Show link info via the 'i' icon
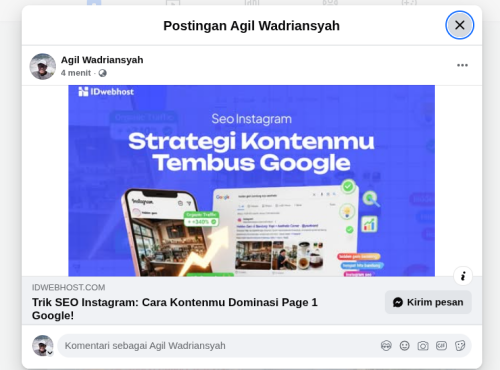Viewport: 500px width, 370px height. coord(463,276)
